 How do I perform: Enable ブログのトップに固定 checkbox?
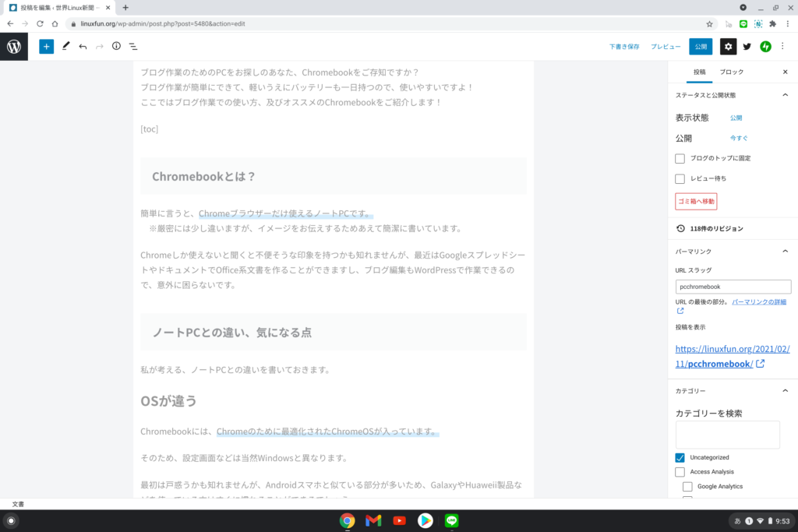click(x=680, y=158)
